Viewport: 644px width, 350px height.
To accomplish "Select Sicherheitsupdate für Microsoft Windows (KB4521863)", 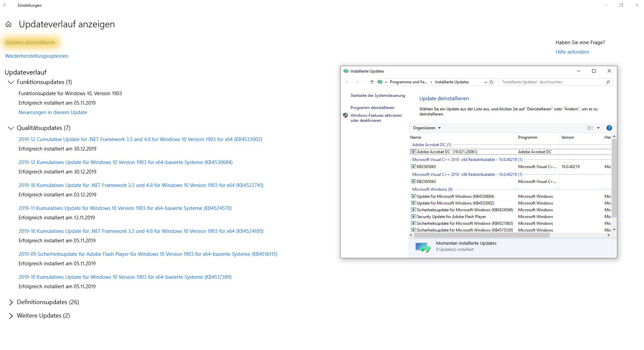I will pyautogui.click(x=465, y=223).
